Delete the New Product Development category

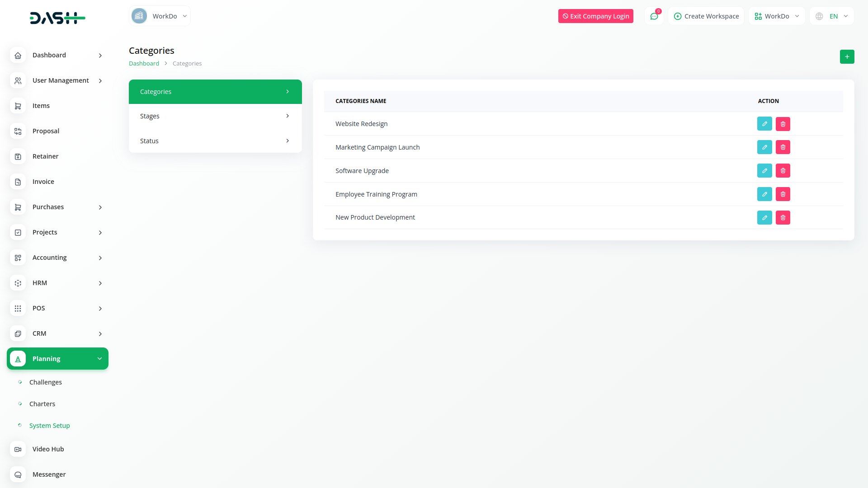click(783, 218)
